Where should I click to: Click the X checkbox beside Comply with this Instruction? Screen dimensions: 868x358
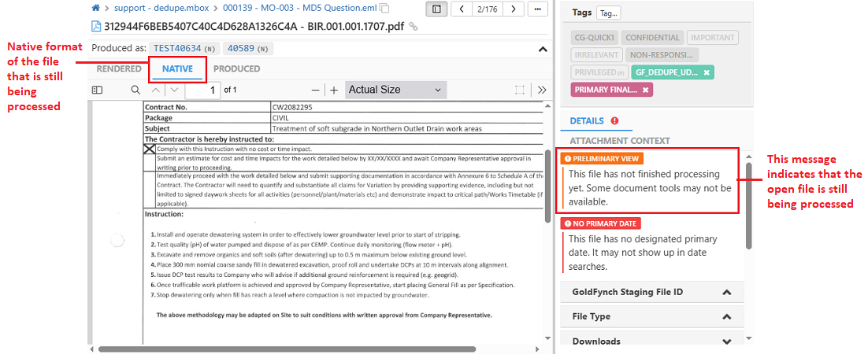pyautogui.click(x=149, y=149)
